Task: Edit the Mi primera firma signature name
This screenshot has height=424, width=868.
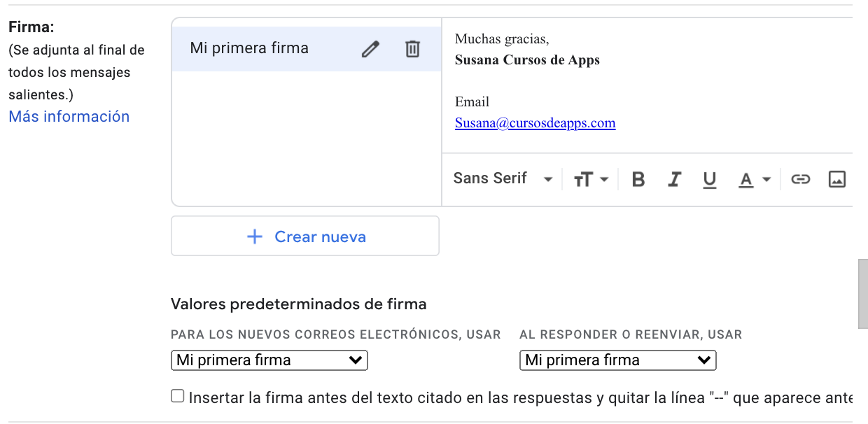Action: point(370,49)
